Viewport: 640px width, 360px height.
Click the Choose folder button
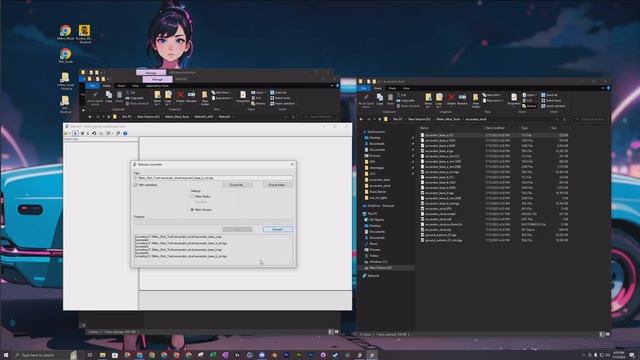tap(277, 185)
